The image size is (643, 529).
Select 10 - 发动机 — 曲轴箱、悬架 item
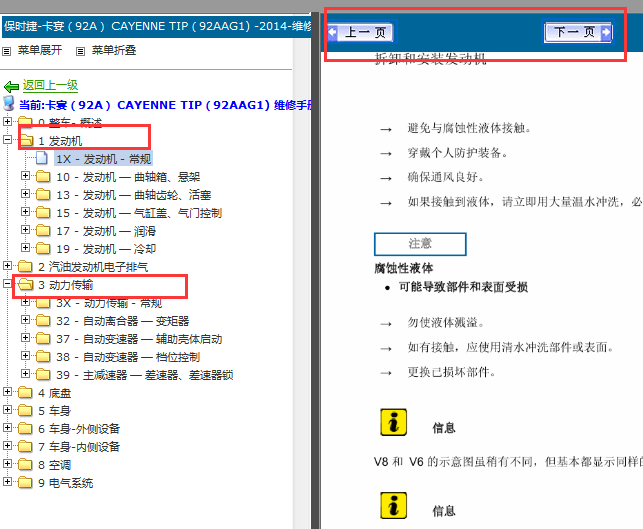pyautogui.click(x=128, y=177)
